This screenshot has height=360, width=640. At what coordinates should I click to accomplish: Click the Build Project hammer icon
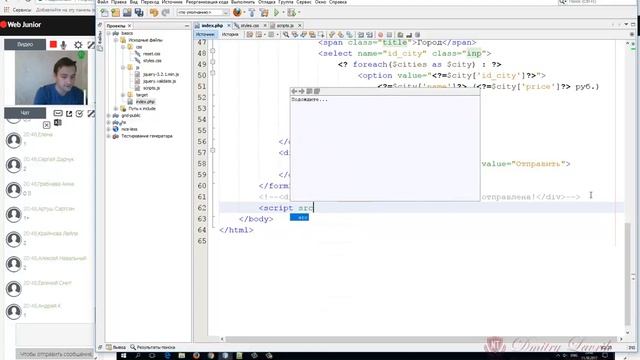point(252,13)
